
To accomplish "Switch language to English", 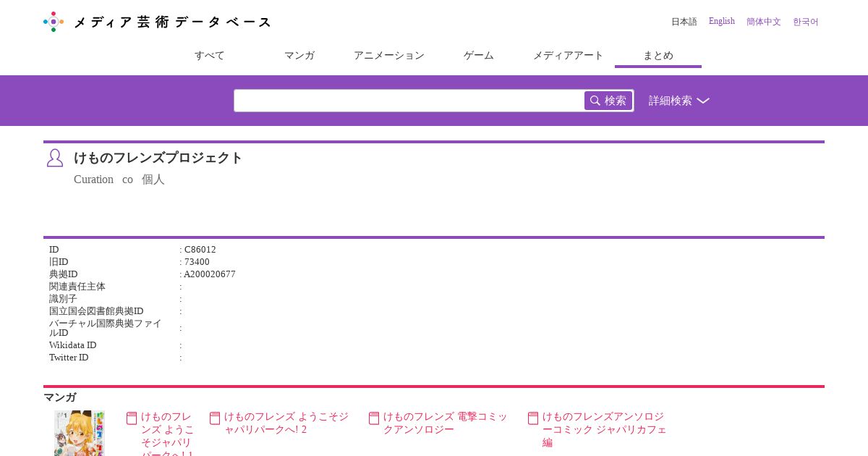I will [722, 22].
